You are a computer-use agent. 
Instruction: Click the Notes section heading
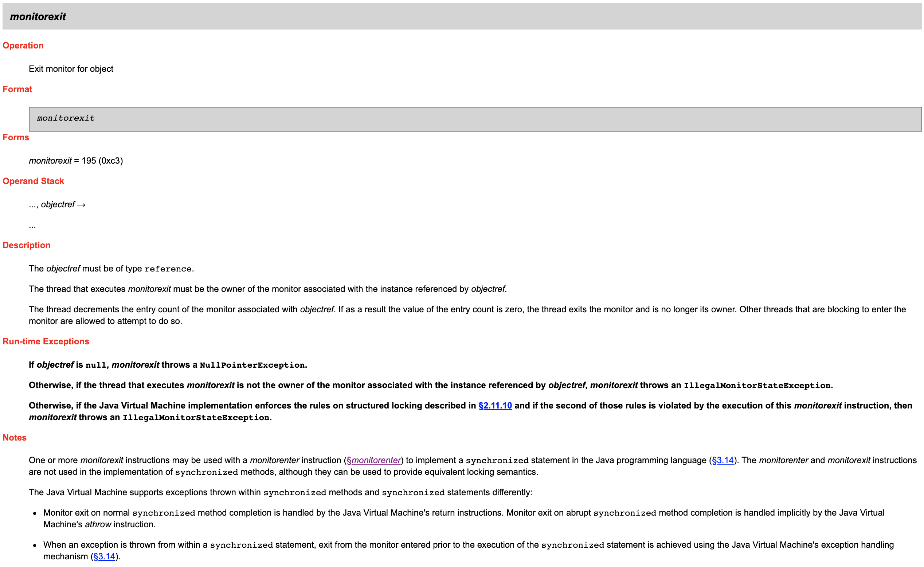pos(15,438)
